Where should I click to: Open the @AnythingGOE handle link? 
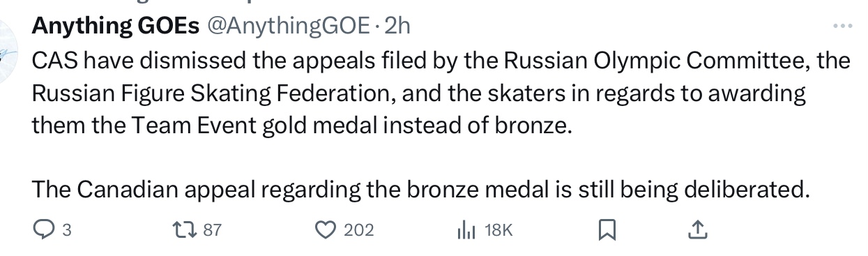(286, 27)
